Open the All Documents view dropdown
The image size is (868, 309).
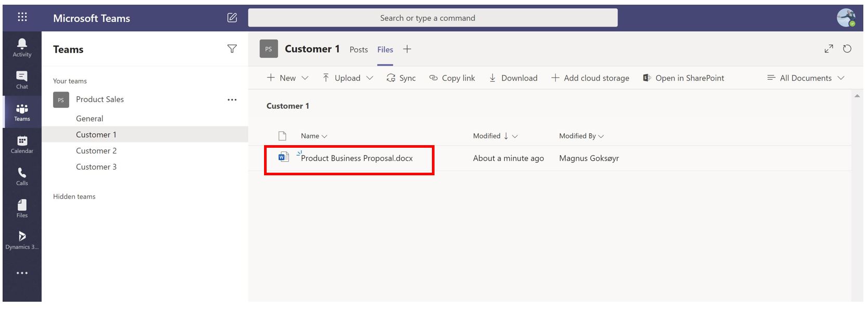tap(806, 78)
